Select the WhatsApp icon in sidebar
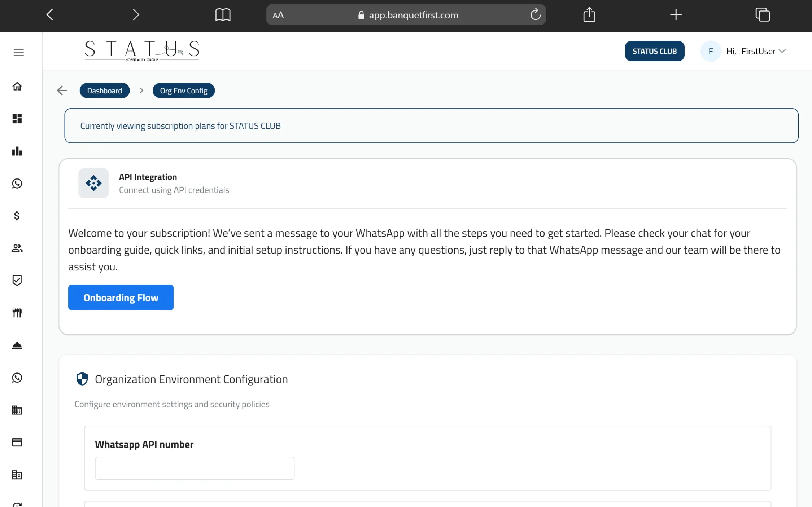The width and height of the screenshot is (812, 507). coord(17,184)
